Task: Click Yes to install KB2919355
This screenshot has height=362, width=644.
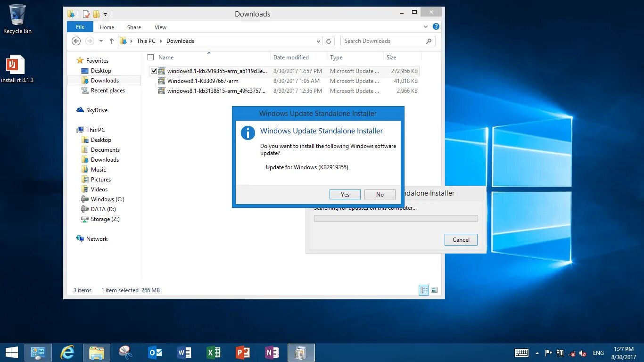Action: coord(345,194)
